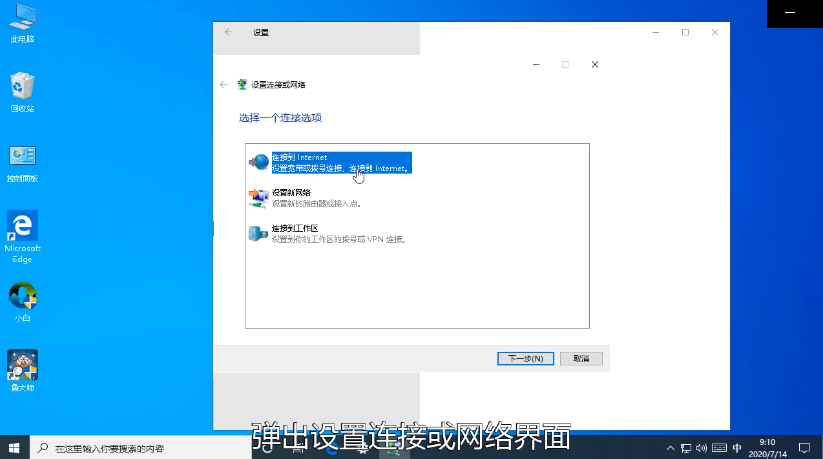Screen dimensions: 823x459
Task: Go back using the wizard's back arrow
Action: pyautogui.click(x=223, y=85)
